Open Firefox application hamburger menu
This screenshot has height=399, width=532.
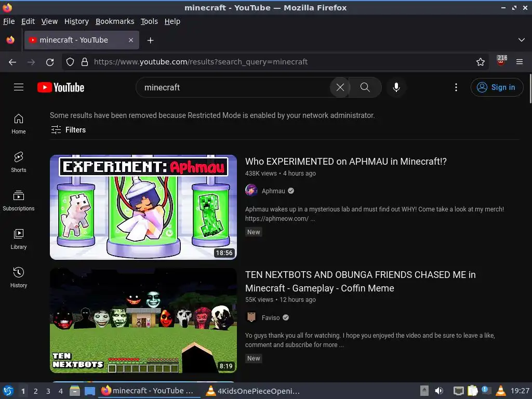pyautogui.click(x=520, y=62)
